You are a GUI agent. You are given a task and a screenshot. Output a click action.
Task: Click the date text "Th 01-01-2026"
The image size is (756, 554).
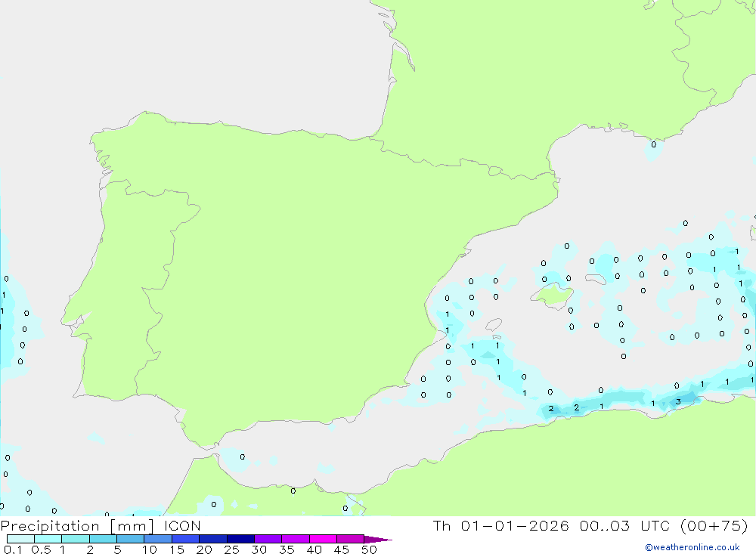[501, 525]
